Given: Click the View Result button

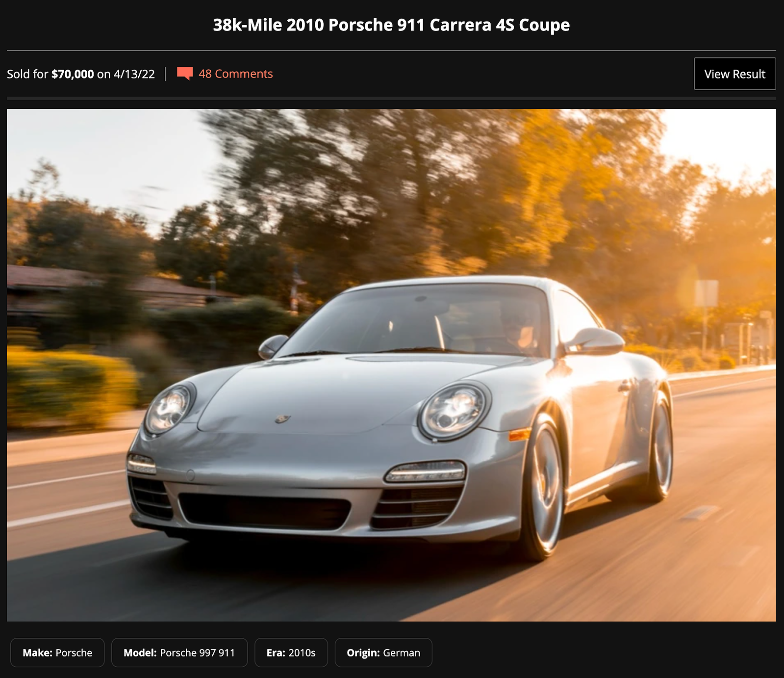Looking at the screenshot, I should tap(734, 74).
